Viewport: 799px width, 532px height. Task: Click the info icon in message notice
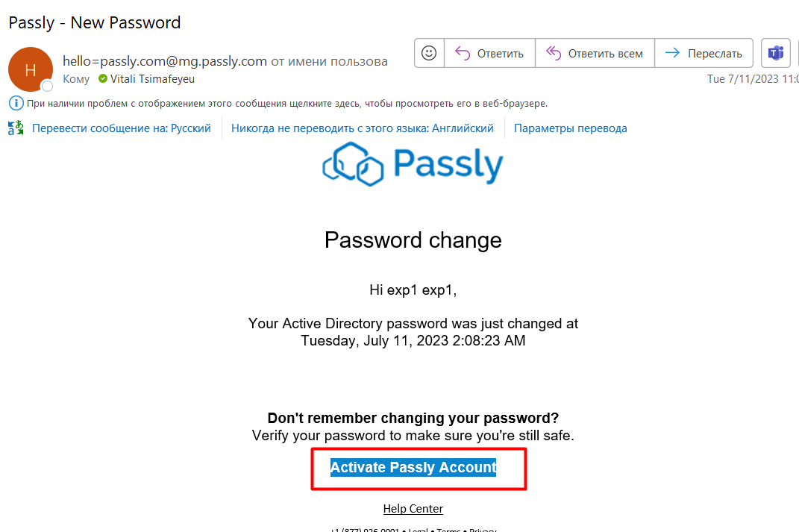coord(16,103)
